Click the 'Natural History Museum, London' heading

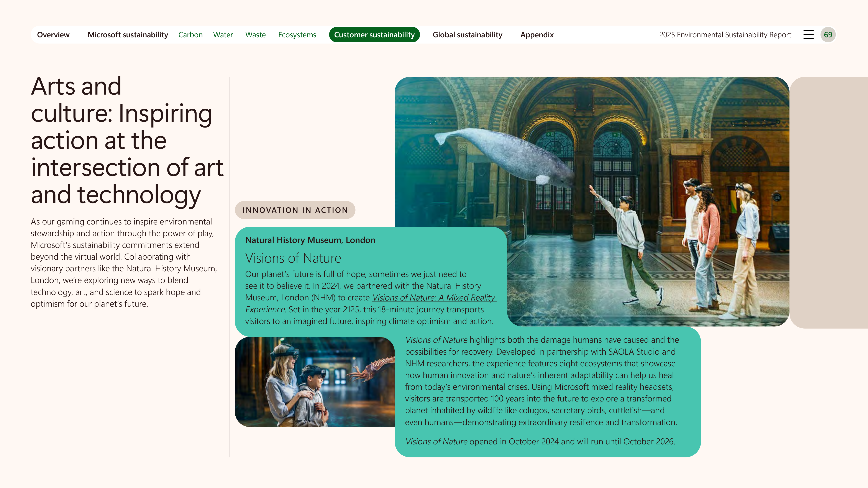point(310,240)
